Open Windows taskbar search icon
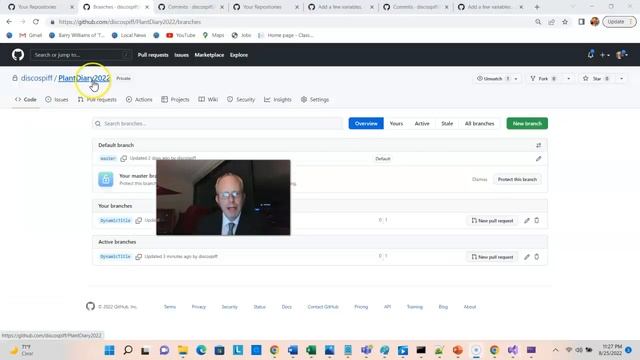The image size is (640, 360). [128, 350]
